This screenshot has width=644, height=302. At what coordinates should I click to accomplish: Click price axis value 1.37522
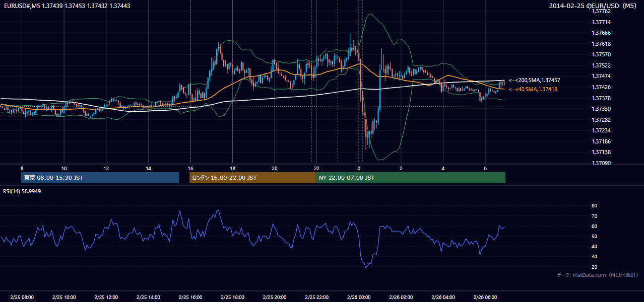(601, 65)
